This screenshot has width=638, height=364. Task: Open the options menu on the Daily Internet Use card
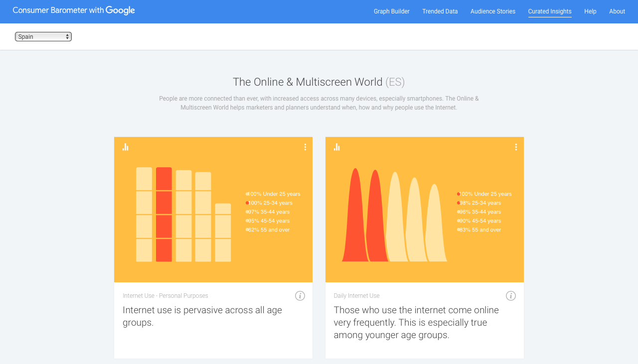point(515,147)
